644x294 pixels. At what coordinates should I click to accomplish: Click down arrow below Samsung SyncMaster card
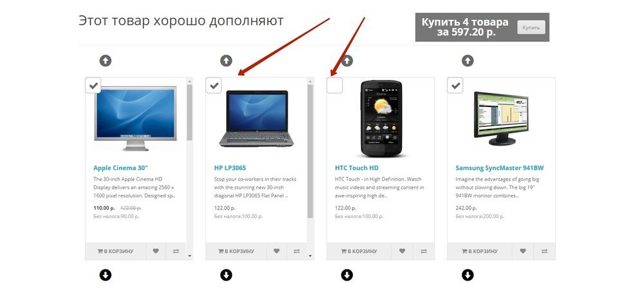pos(468,275)
